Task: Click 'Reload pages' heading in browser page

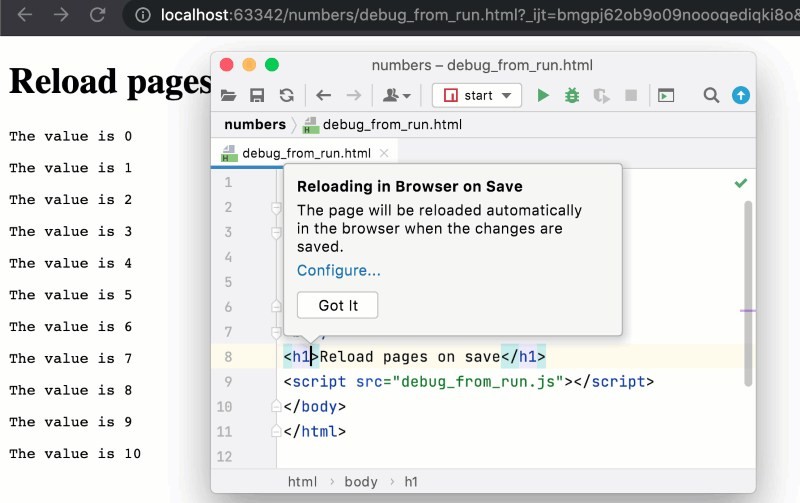Action: pyautogui.click(x=110, y=83)
